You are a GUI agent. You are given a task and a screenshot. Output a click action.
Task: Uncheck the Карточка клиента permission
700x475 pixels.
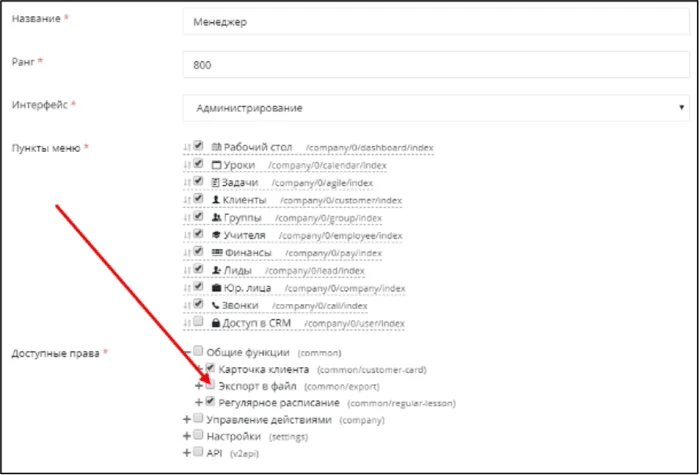coord(211,368)
